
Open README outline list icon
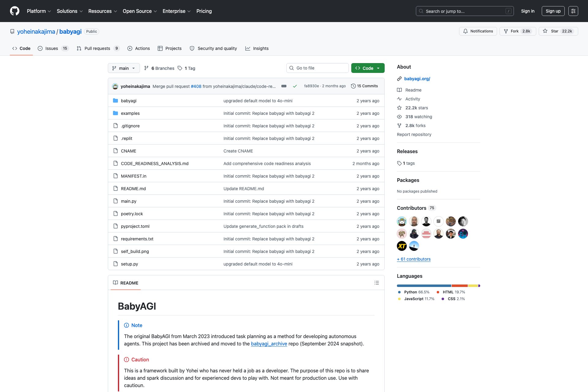(x=376, y=283)
